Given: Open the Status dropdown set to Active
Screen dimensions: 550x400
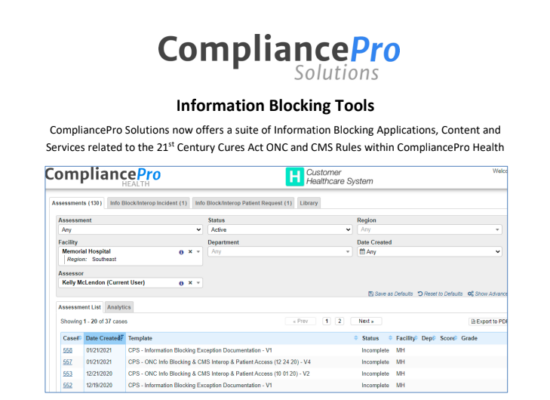Looking at the screenshot, I should [280, 230].
